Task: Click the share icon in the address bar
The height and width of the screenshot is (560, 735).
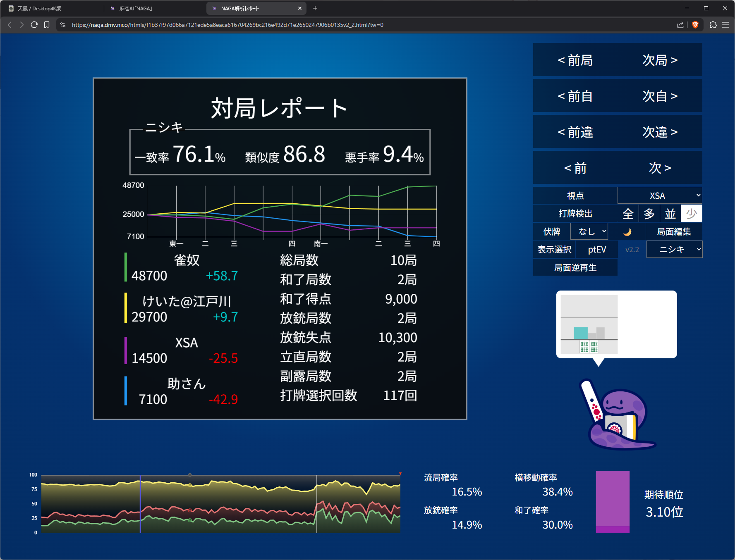Action: click(680, 25)
